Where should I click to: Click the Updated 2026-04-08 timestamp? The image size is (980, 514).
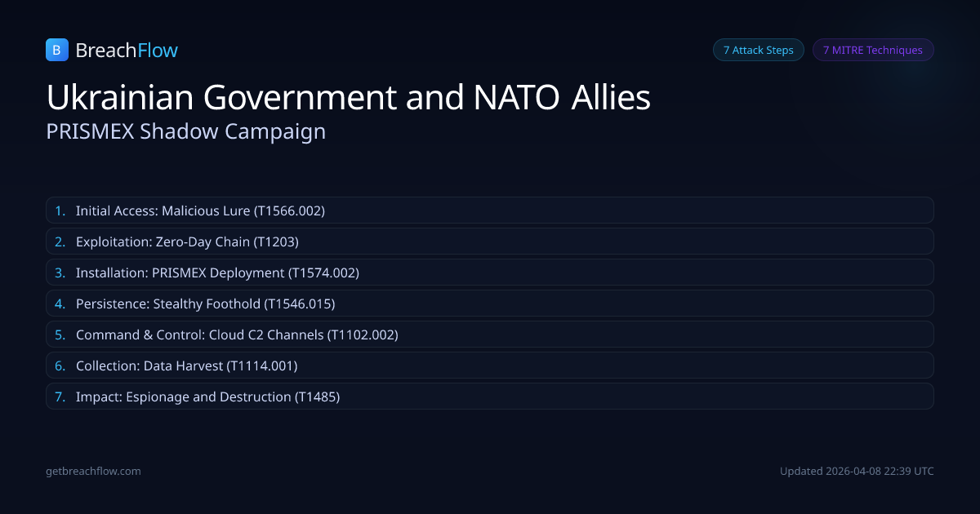(x=857, y=471)
